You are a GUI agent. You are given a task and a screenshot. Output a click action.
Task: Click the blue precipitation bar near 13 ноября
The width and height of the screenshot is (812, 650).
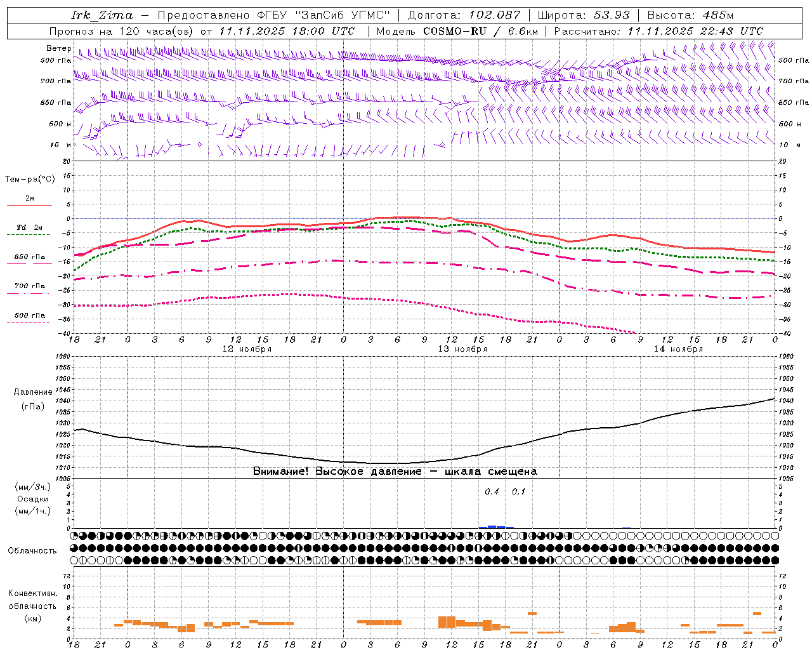pos(496,527)
